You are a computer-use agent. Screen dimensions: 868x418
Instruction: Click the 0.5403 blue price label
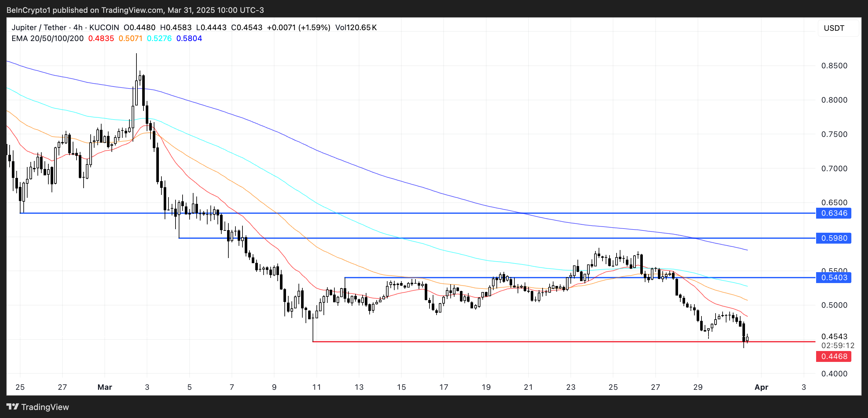pos(833,277)
